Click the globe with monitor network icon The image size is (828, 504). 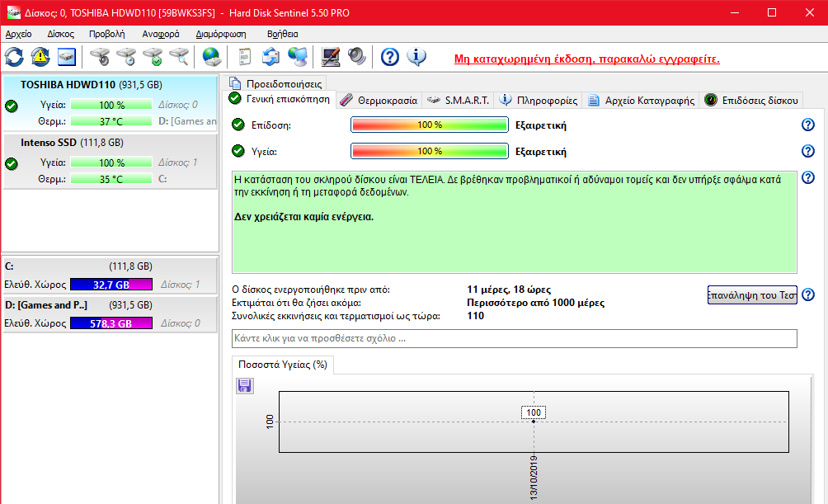point(298,57)
